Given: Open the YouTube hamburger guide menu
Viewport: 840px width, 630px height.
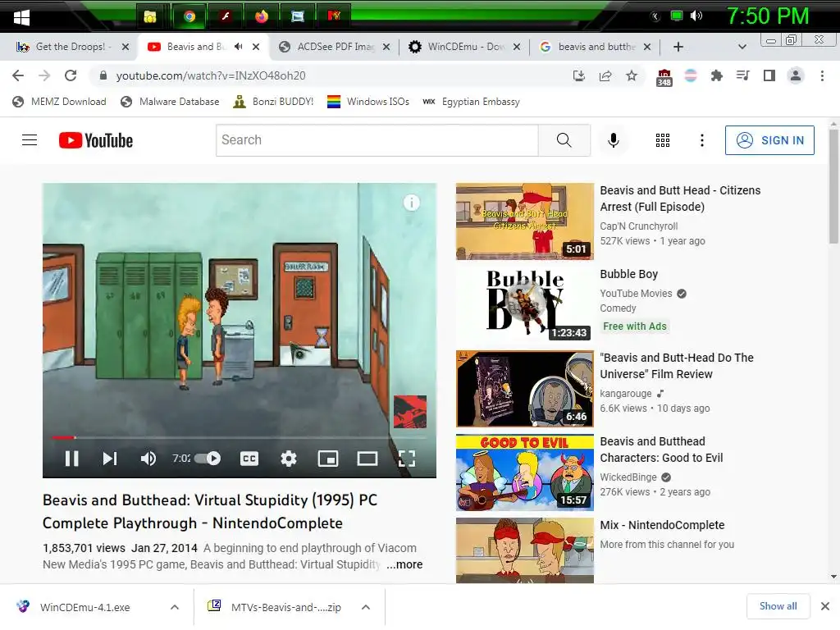Looking at the screenshot, I should click(30, 140).
